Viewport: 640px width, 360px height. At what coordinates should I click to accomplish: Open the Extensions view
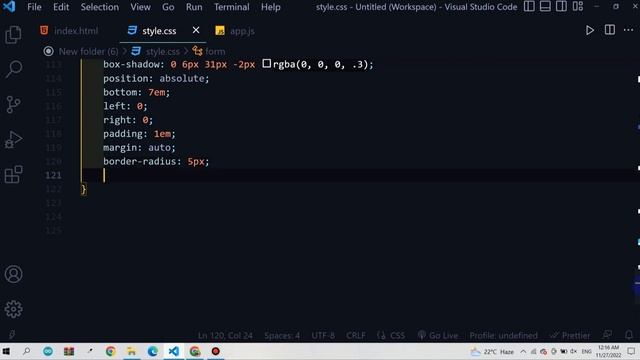(x=13, y=174)
